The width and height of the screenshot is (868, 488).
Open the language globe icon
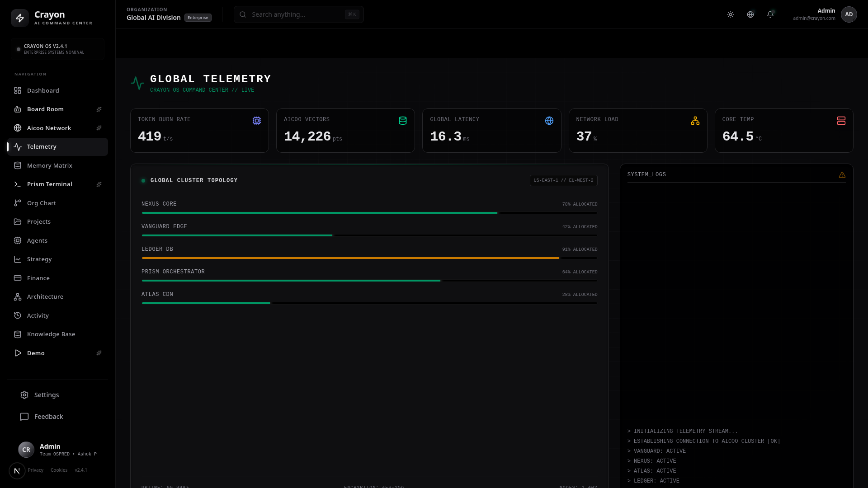pyautogui.click(x=750, y=14)
